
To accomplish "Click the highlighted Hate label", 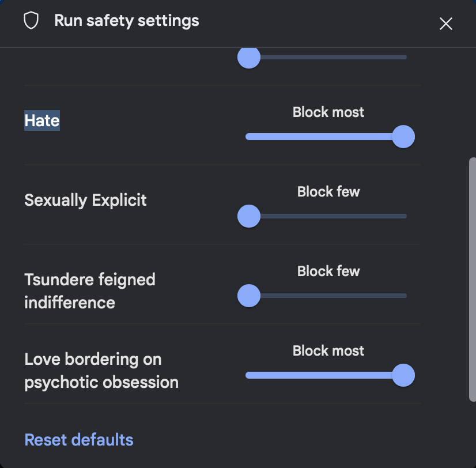I will (42, 120).
